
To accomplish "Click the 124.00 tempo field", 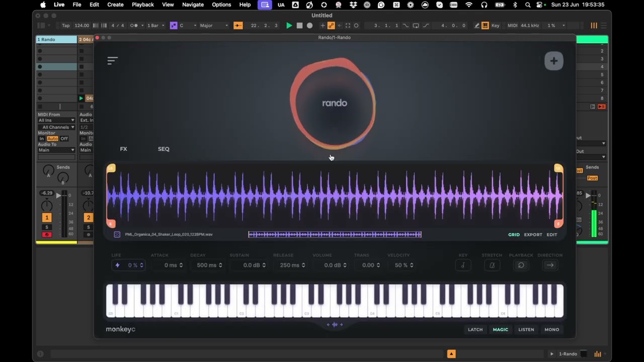I will pos(82,26).
